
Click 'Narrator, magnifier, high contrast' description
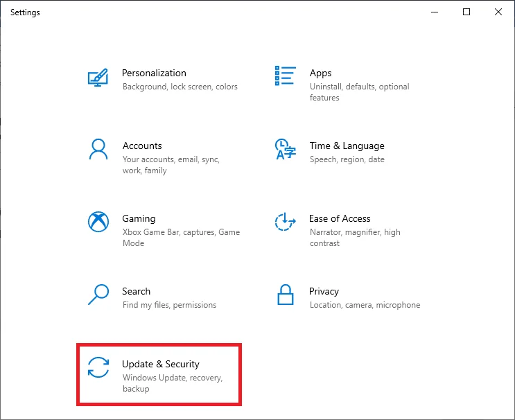coord(355,238)
